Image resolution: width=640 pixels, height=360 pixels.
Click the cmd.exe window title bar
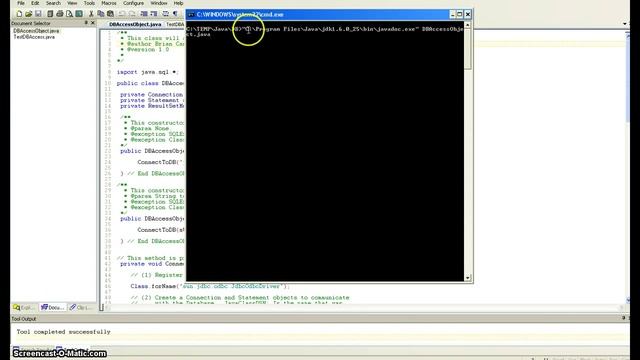(329, 14)
